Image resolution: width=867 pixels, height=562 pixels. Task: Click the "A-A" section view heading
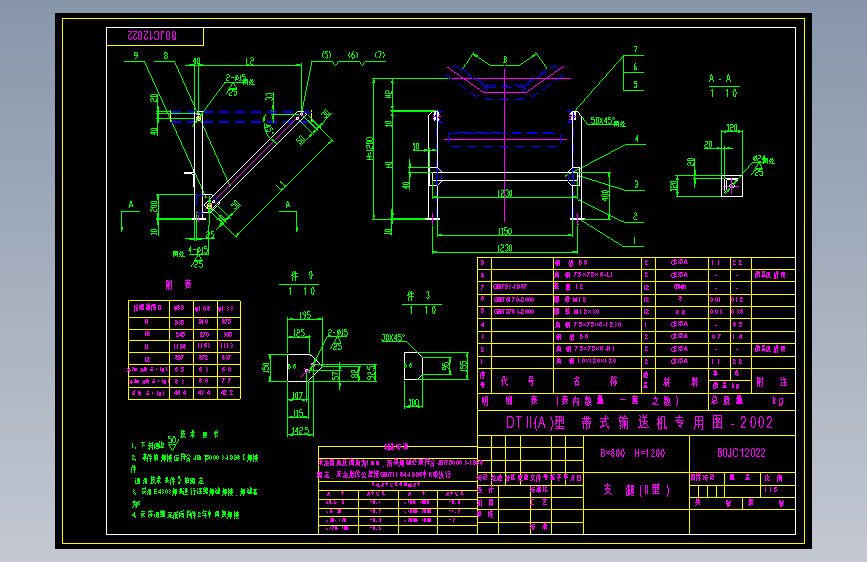point(720,79)
